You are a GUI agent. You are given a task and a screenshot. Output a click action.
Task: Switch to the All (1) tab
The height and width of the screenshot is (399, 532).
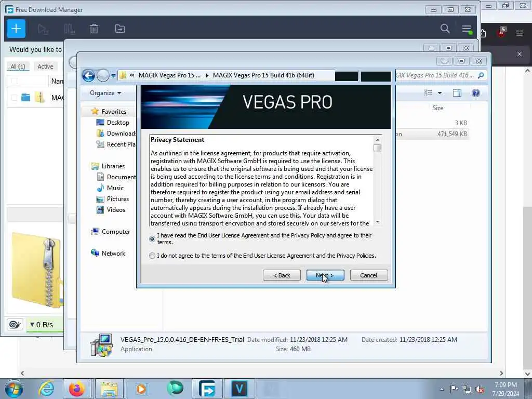click(x=18, y=66)
